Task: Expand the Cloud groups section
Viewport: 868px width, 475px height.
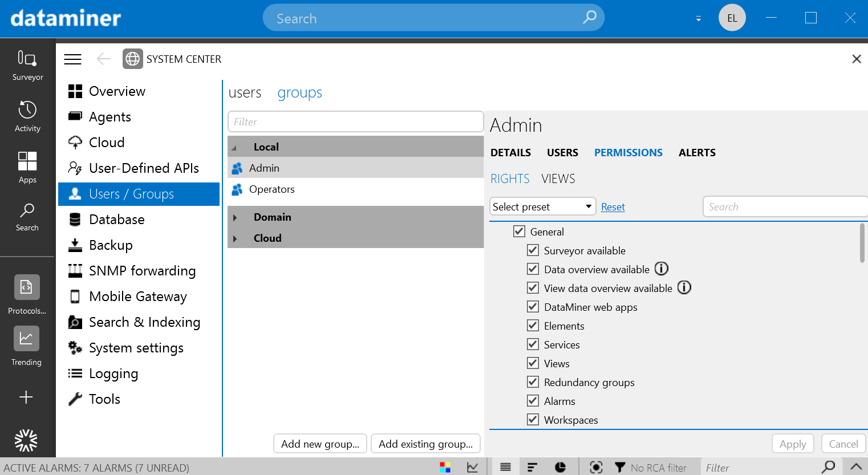Action: point(235,238)
